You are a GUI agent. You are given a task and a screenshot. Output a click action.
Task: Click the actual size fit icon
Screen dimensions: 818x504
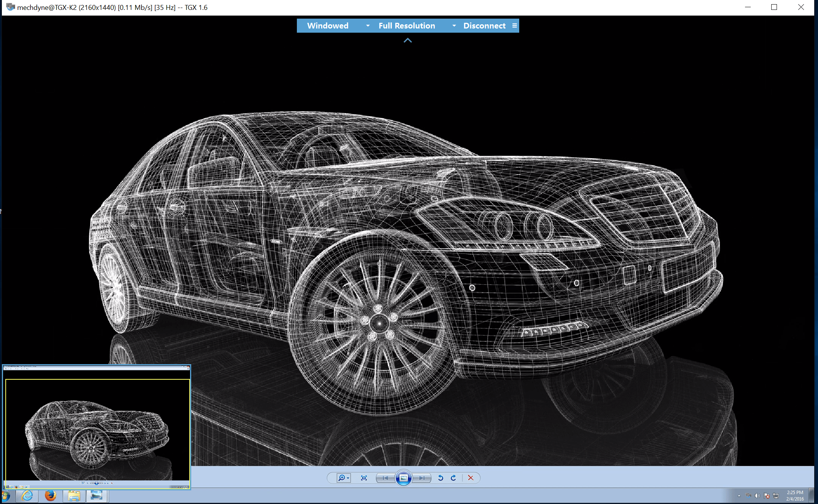coord(364,478)
